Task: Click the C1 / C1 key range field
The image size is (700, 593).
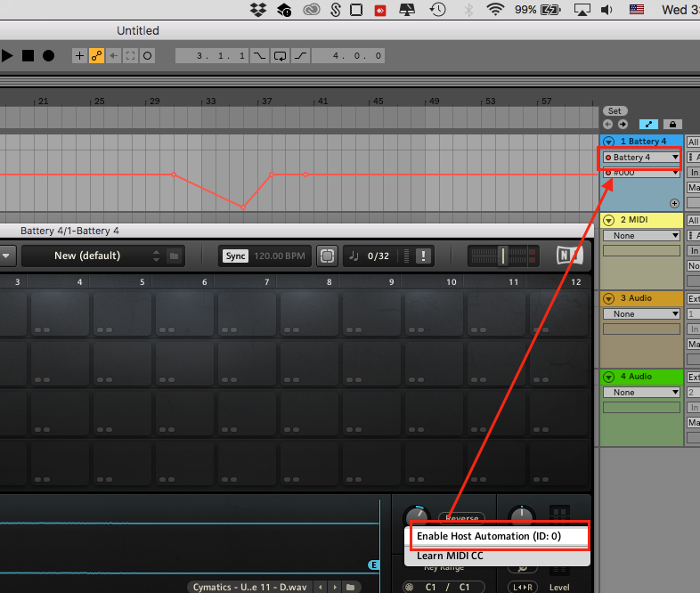Action: click(x=444, y=587)
